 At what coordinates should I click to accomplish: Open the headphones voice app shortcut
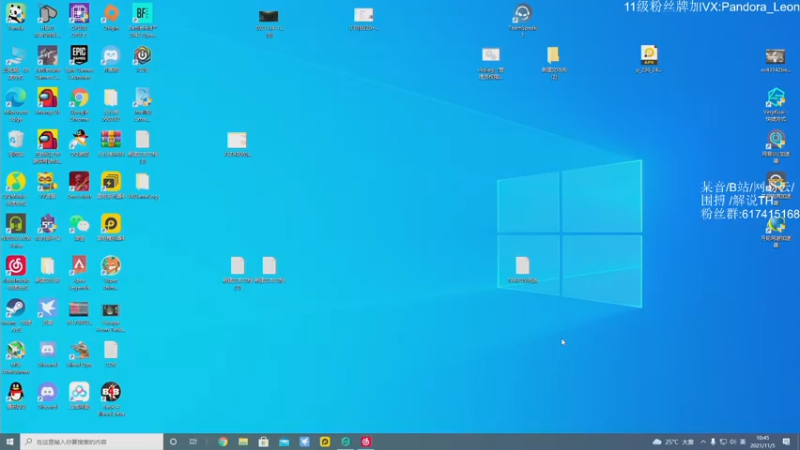pos(16,224)
